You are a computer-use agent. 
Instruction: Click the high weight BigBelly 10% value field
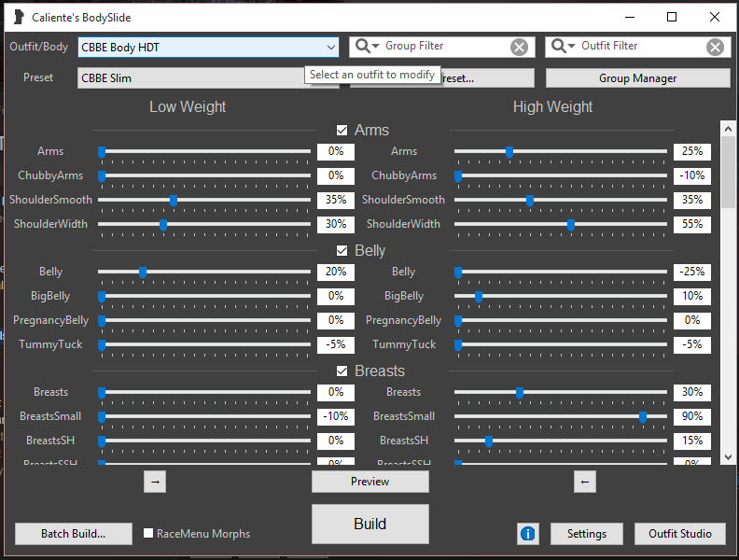pos(691,296)
